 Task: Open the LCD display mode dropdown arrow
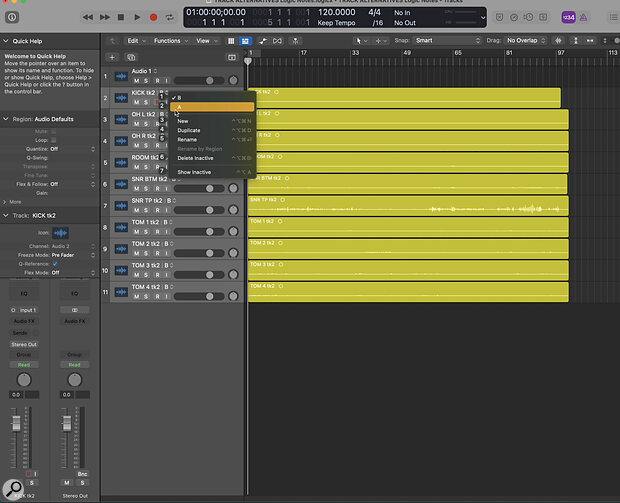(483, 18)
